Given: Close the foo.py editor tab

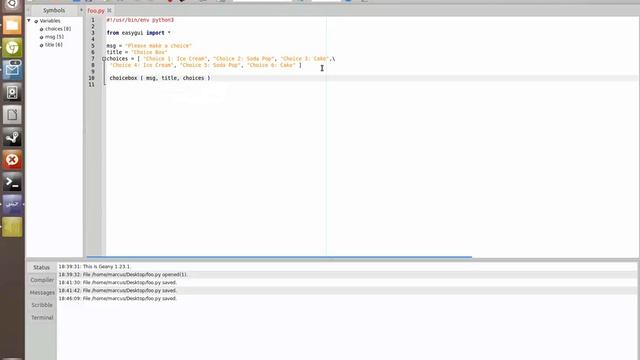Looking at the screenshot, I should 109,10.
